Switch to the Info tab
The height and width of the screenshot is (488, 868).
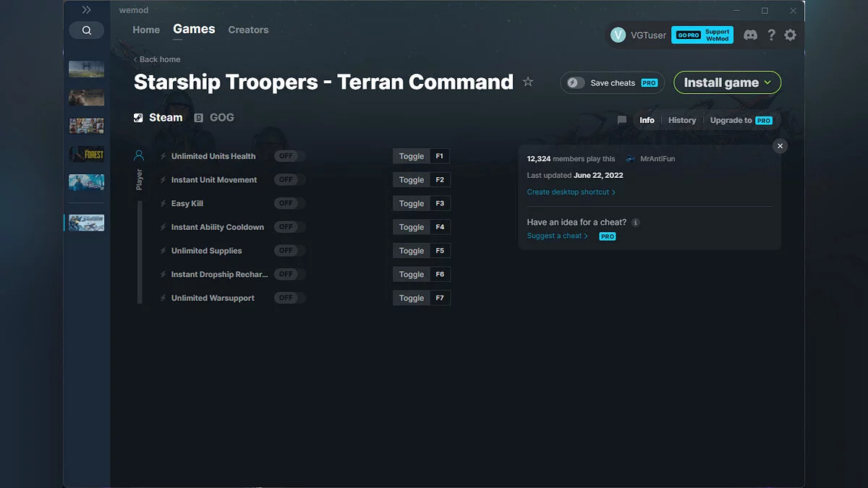[647, 120]
